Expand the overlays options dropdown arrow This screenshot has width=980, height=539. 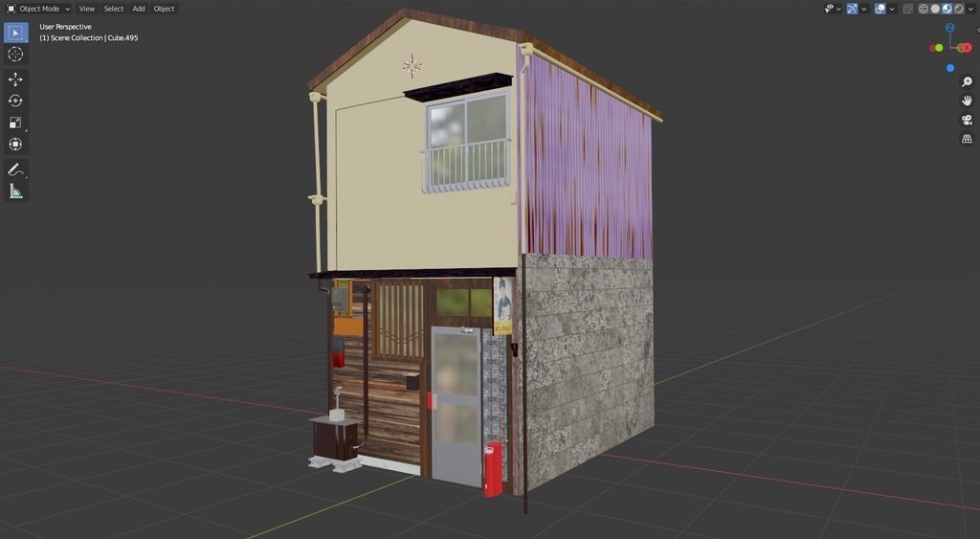coord(892,9)
